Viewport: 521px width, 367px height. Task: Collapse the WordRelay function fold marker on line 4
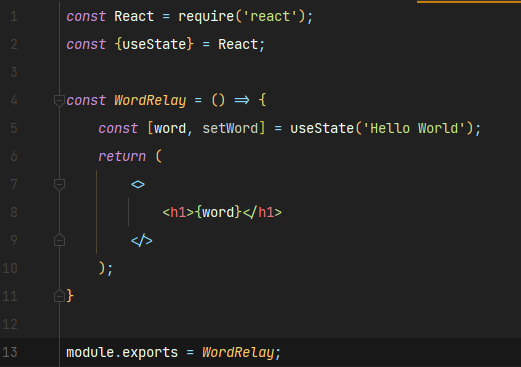[59, 101]
